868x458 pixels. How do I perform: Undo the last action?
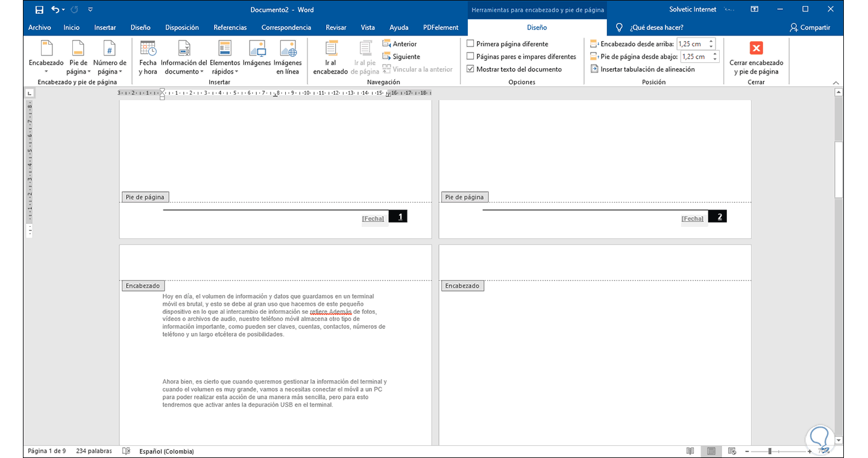(55, 10)
